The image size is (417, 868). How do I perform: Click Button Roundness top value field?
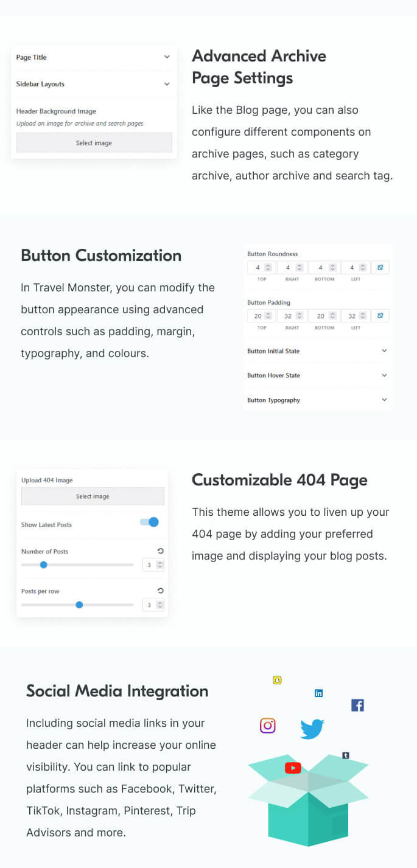(262, 267)
